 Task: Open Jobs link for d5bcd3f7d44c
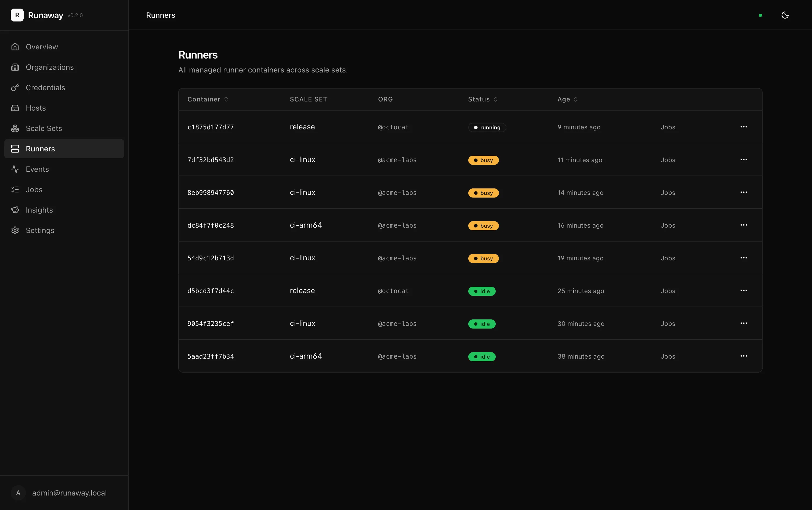tap(668, 291)
